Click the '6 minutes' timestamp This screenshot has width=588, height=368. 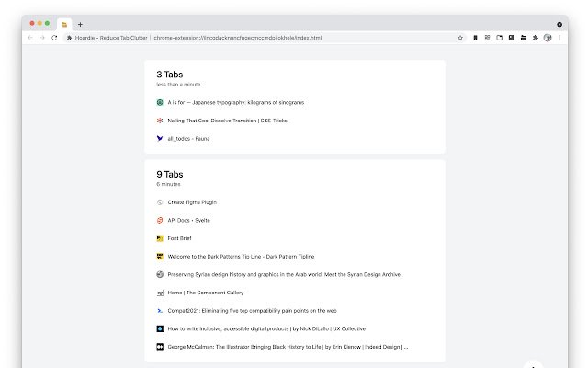pyautogui.click(x=168, y=184)
